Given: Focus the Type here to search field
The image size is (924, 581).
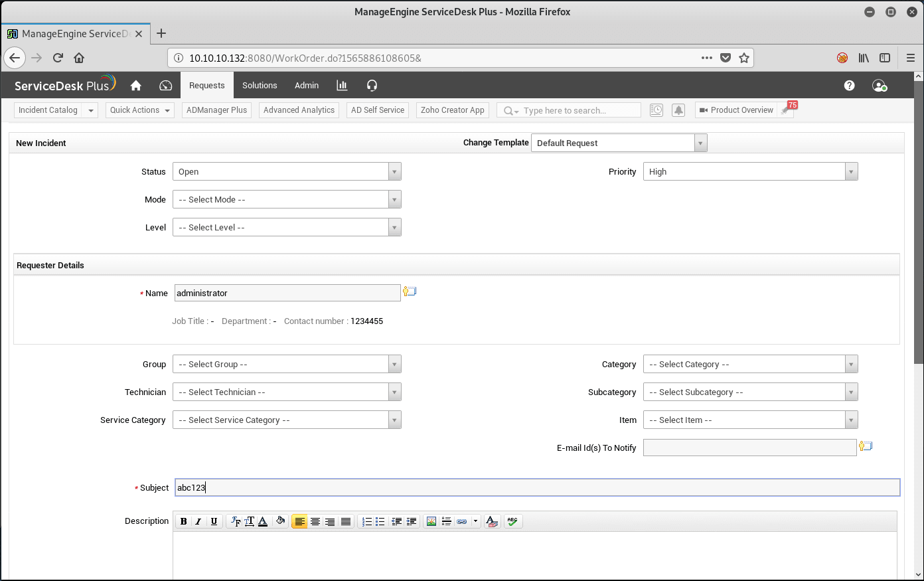Looking at the screenshot, I should 569,110.
